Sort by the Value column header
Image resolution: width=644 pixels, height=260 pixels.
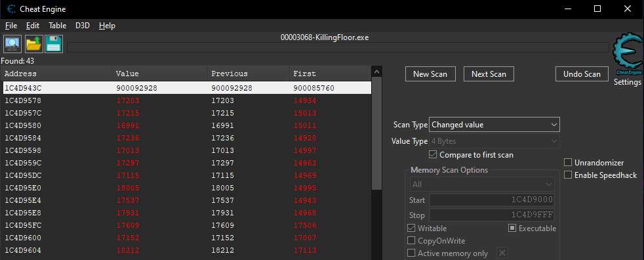coord(159,74)
